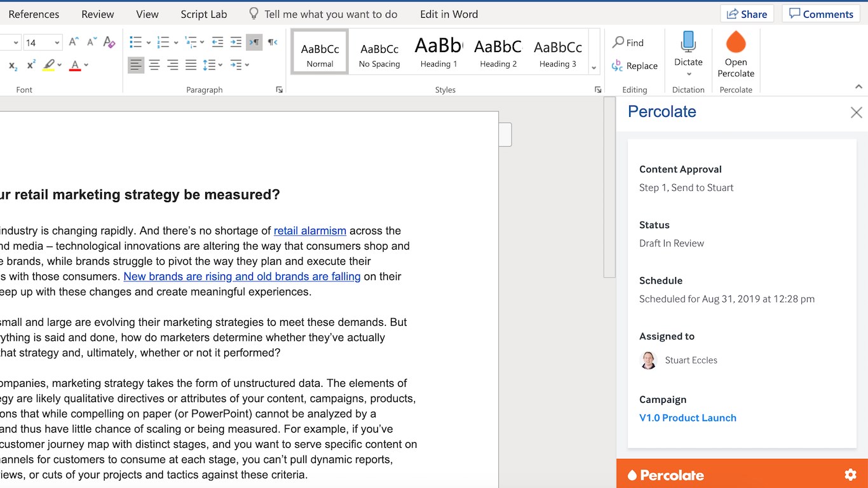Toggle align right

[173, 65]
